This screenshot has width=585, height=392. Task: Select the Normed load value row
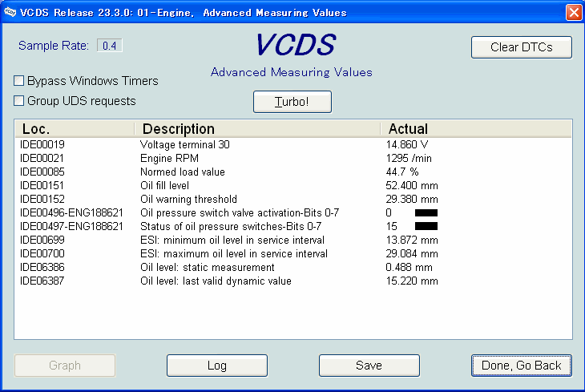point(182,172)
